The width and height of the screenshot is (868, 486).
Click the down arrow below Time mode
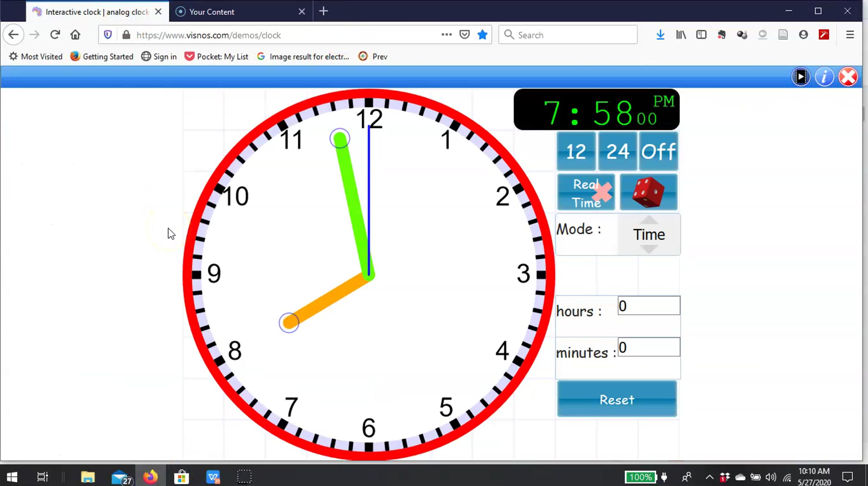648,249
